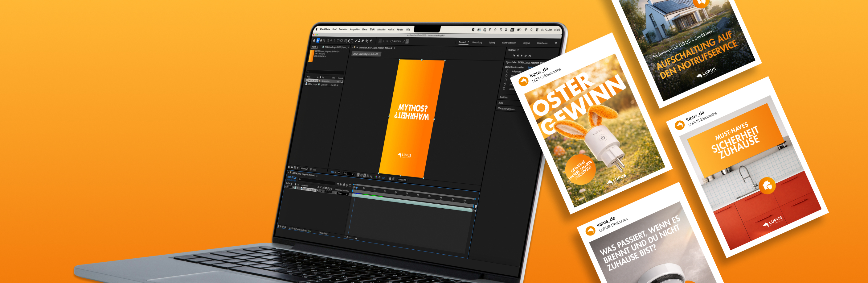This screenshot has height=283, width=868.
Task: Expand the 260324 layer in the timeline
Action: pos(293,187)
